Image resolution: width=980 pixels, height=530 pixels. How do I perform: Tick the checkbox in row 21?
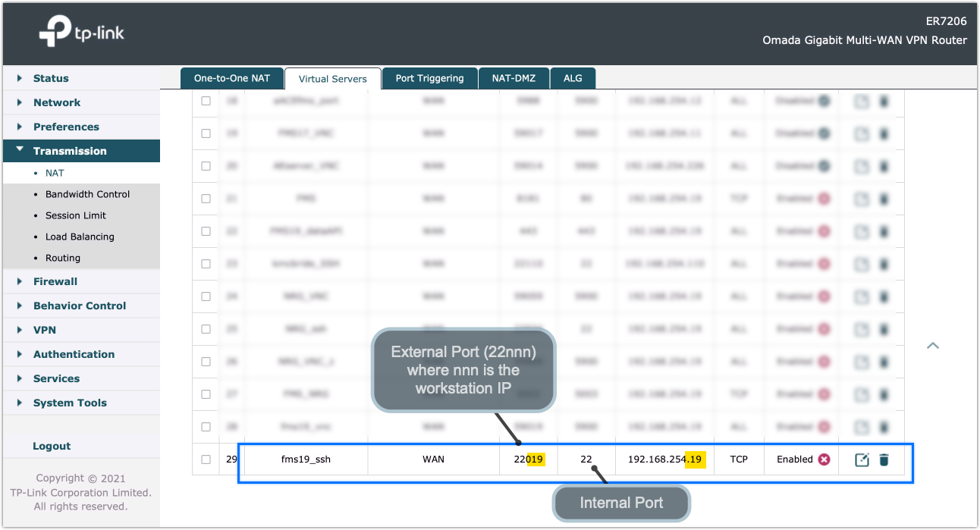coord(206,199)
